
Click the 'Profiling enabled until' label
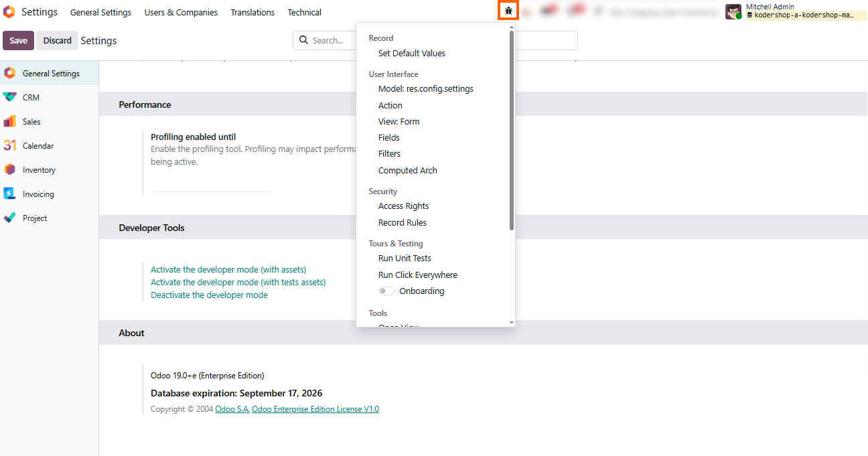point(193,137)
